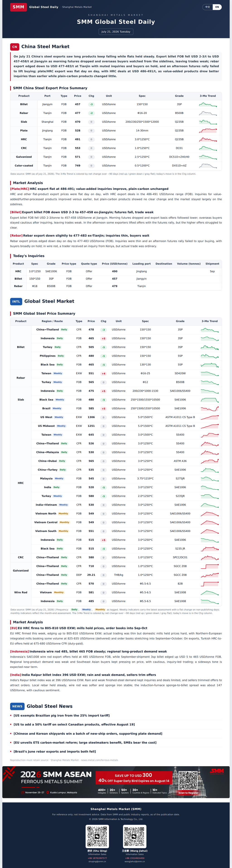Click the Scan to Register QR code
Viewport: 232px width, 868px height.
coord(188,780)
